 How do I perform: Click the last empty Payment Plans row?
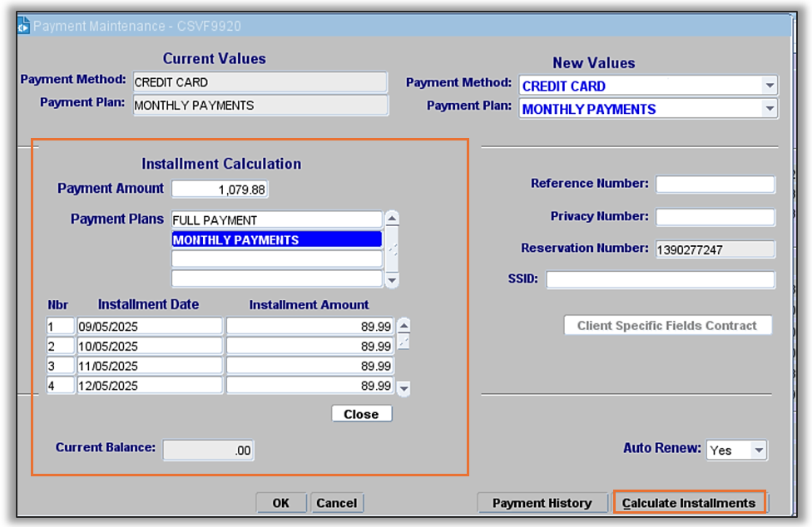[x=276, y=278]
